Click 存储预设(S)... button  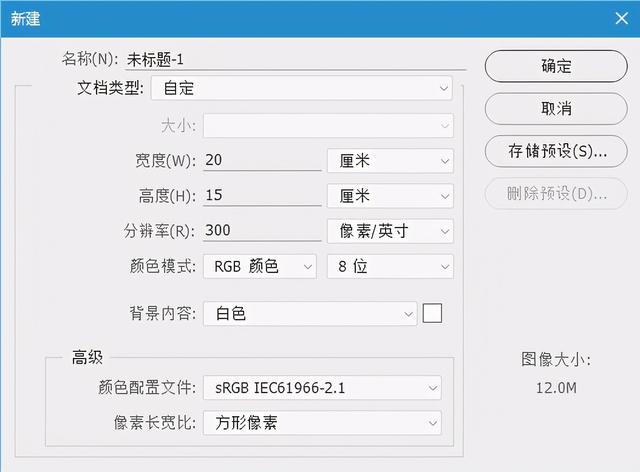(556, 151)
